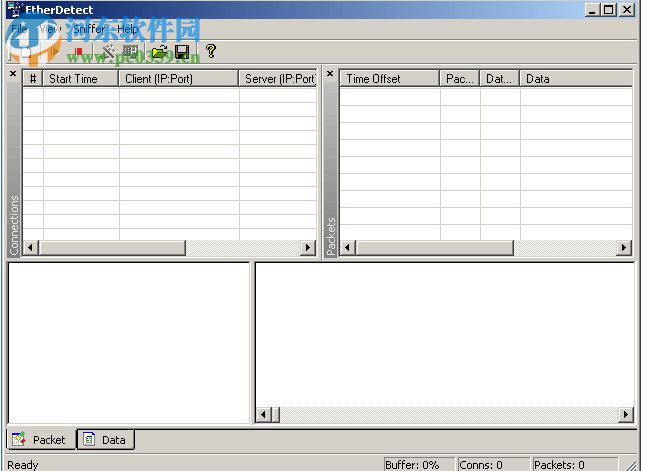Switch to the Packet tab

[x=41, y=440]
